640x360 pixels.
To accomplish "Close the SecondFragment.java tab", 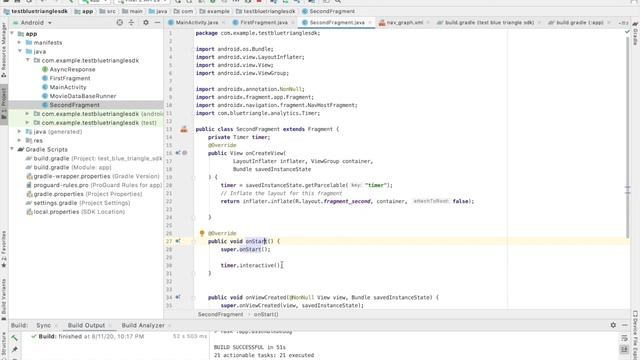I will tap(370, 23).
